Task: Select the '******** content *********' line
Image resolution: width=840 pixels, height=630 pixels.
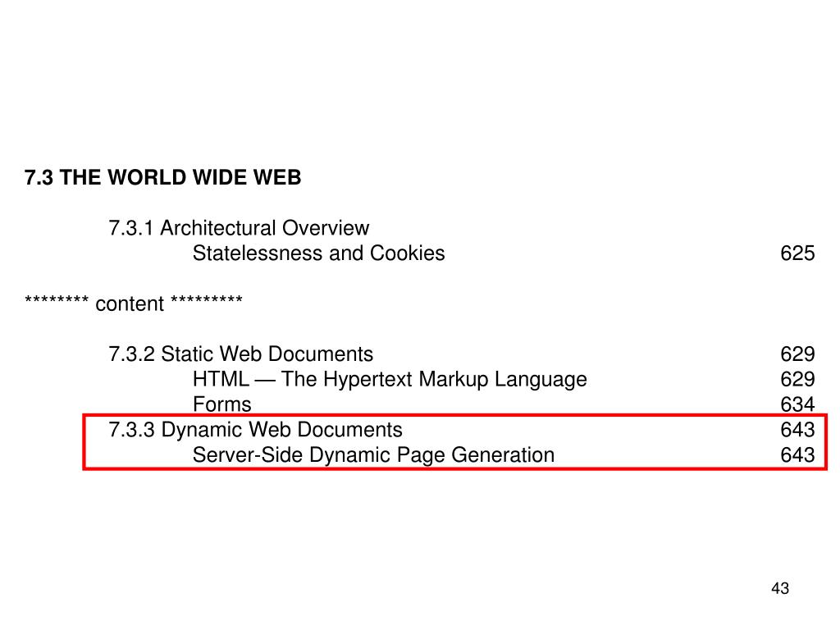Action: pyautogui.click(x=134, y=303)
